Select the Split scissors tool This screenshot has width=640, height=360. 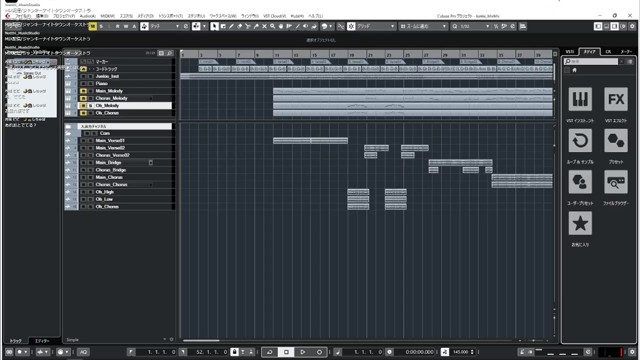(x=248, y=26)
